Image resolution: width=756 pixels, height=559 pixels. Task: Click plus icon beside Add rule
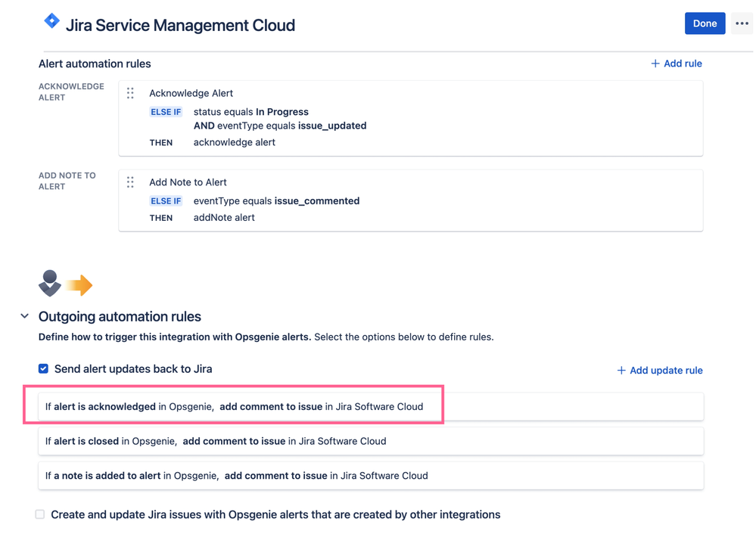[x=655, y=64]
